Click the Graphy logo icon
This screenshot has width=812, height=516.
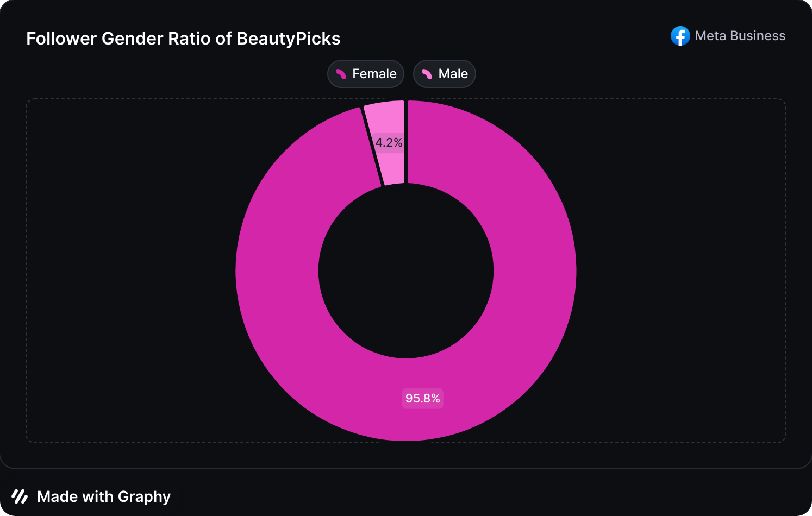[20, 496]
